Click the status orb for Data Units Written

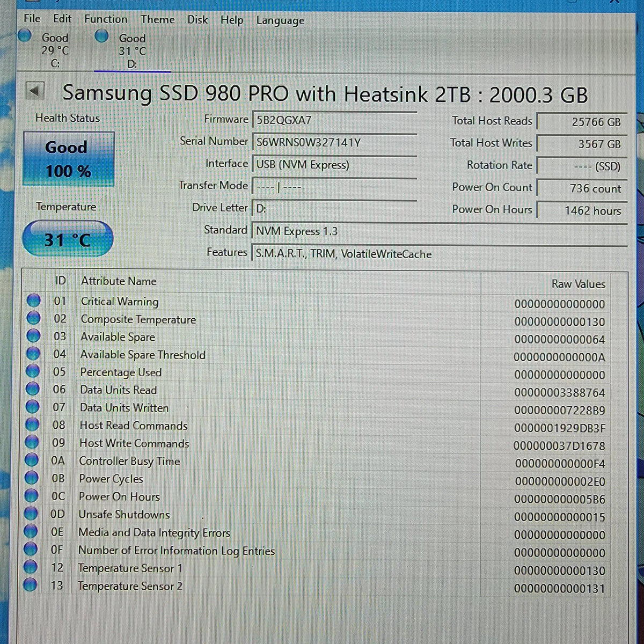(x=32, y=407)
